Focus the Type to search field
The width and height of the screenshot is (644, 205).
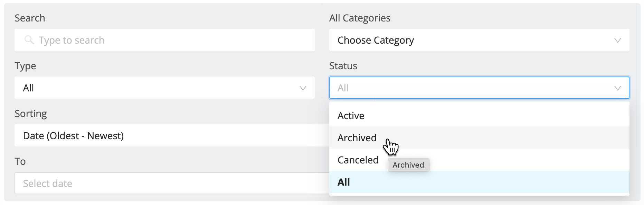tap(164, 40)
